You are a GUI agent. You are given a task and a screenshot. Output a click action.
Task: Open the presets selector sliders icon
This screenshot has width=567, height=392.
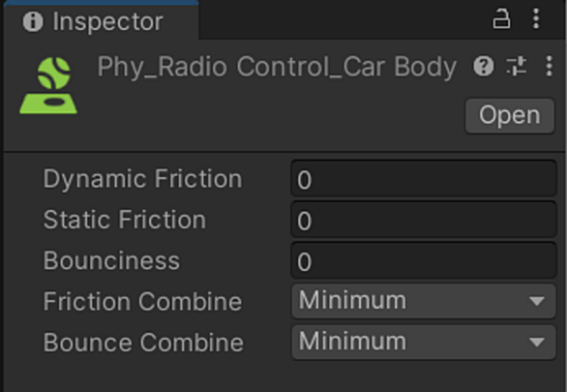[517, 67]
